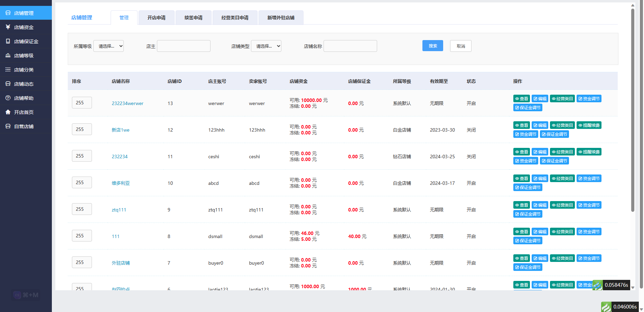Click 编辑 in the dsmall owner row
Image resolution: width=644 pixels, height=312 pixels.
[x=540, y=232]
